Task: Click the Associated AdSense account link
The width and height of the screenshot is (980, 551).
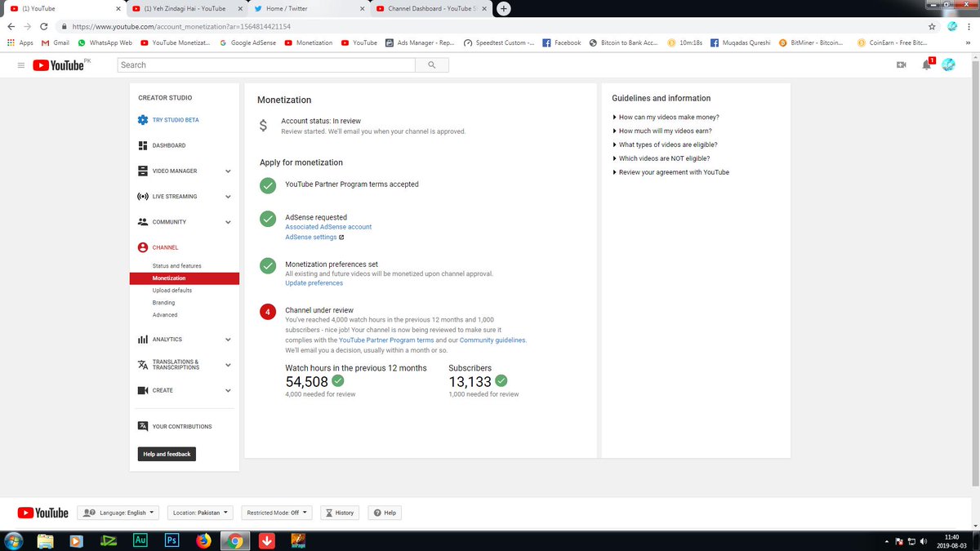Action: pos(328,227)
